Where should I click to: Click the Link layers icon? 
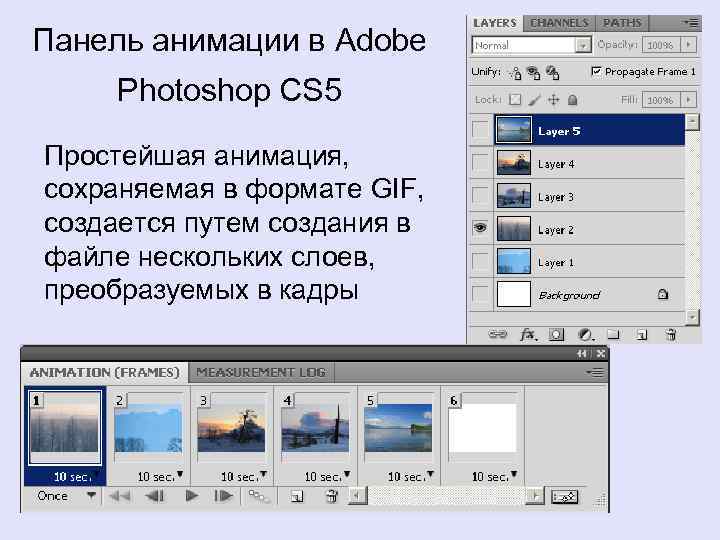pos(497,334)
